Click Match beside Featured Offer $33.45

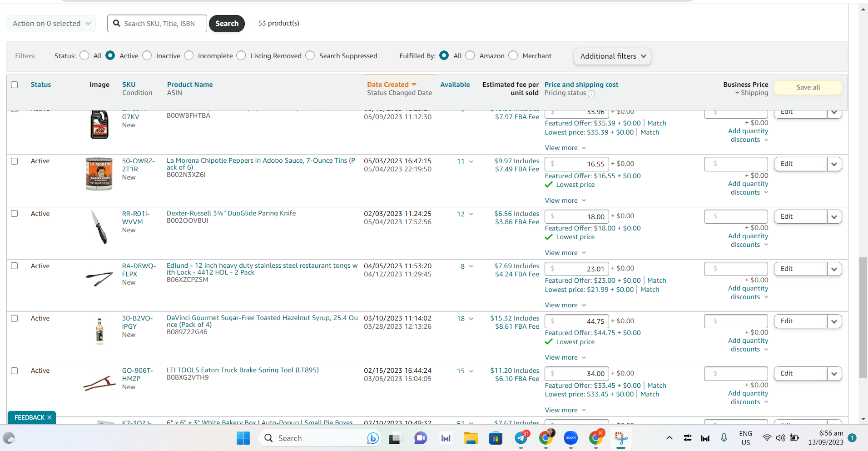657,386
